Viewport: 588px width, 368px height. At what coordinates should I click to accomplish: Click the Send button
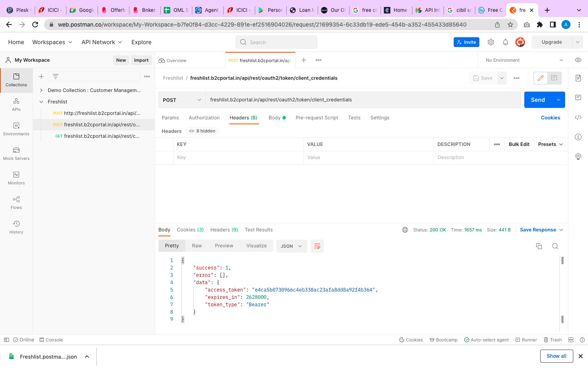tap(538, 100)
